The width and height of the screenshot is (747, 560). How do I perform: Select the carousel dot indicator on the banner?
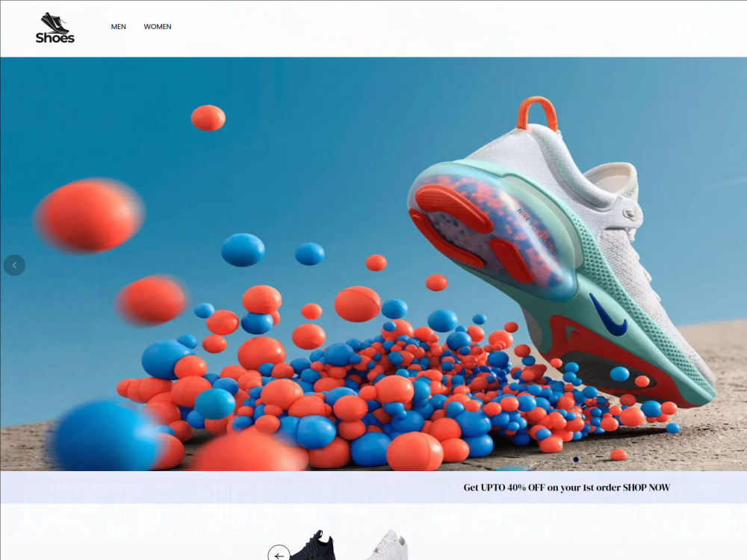[575, 459]
